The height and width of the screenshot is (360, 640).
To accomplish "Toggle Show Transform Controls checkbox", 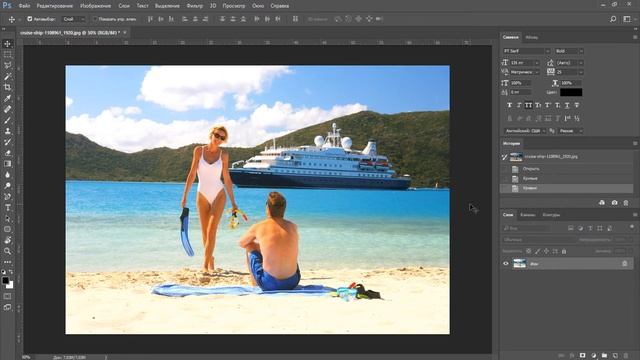I will coord(95,19).
